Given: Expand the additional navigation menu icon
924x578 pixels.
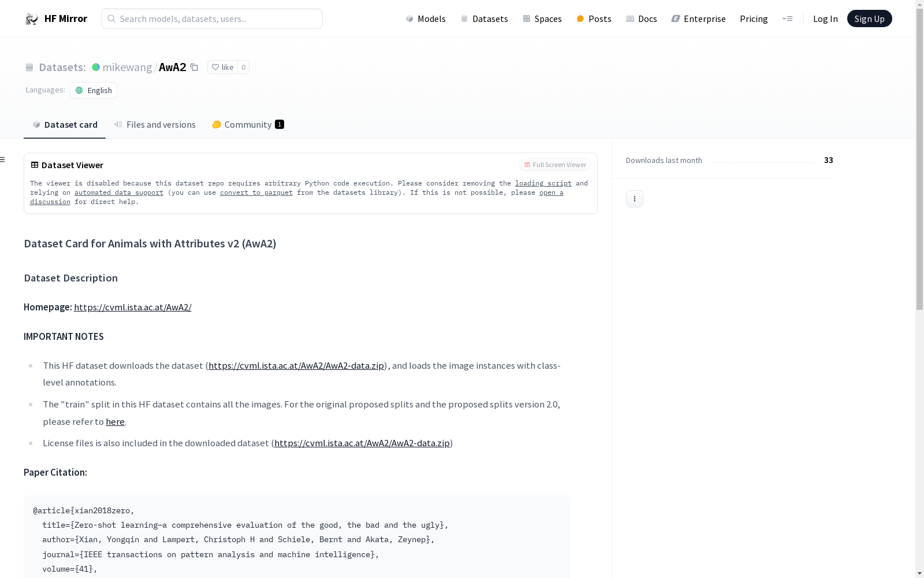Looking at the screenshot, I should pos(787,18).
